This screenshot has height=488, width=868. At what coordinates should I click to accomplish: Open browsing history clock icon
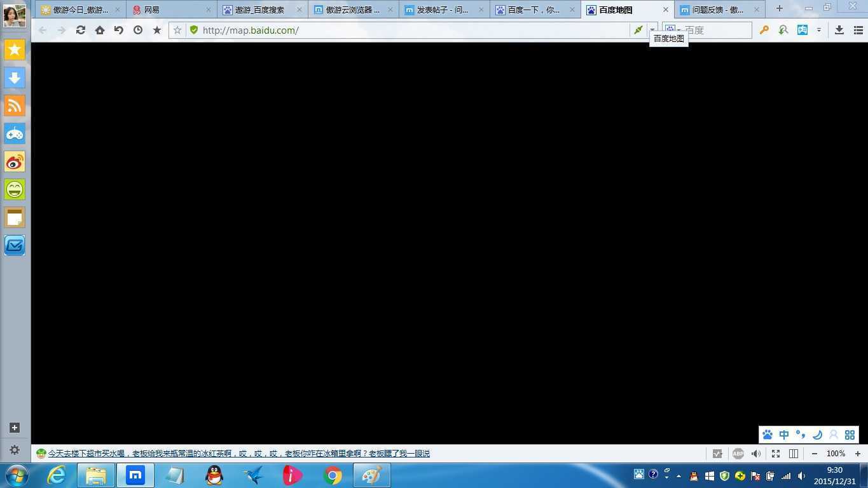pos(138,30)
